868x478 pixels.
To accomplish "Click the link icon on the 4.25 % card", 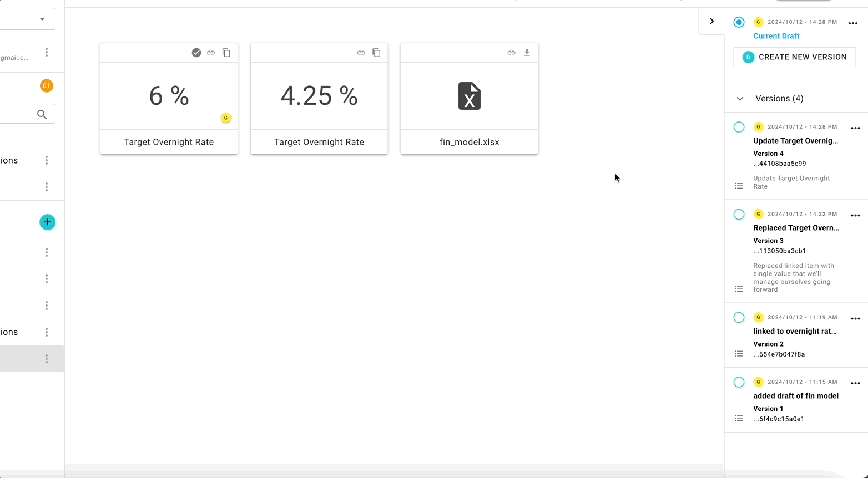I will tap(361, 53).
